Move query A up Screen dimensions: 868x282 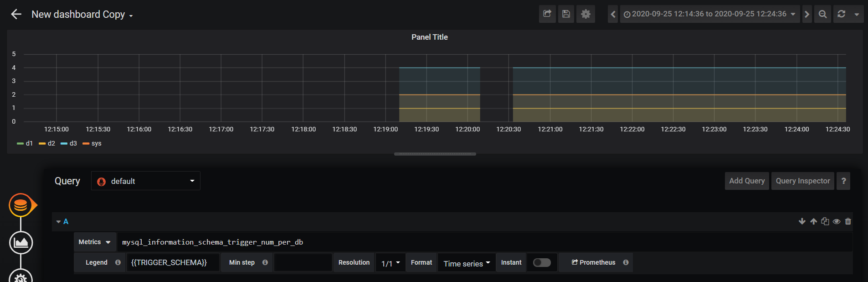813,221
